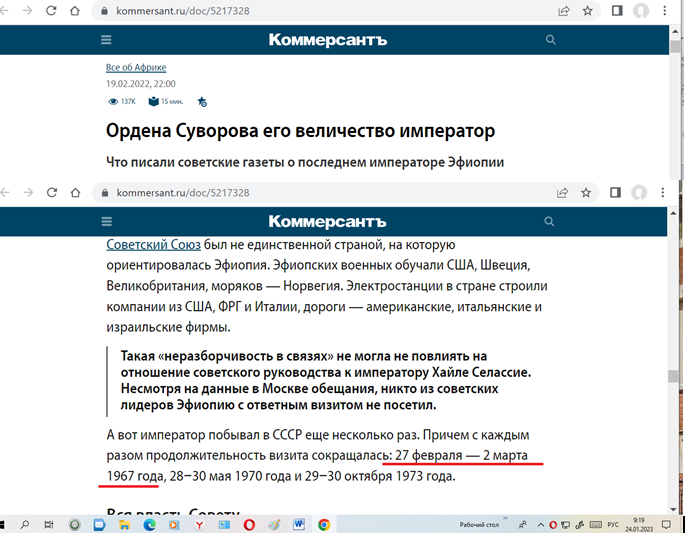The height and width of the screenshot is (533, 687).
Task: Open Mail app from taskbar
Action: [x=99, y=524]
